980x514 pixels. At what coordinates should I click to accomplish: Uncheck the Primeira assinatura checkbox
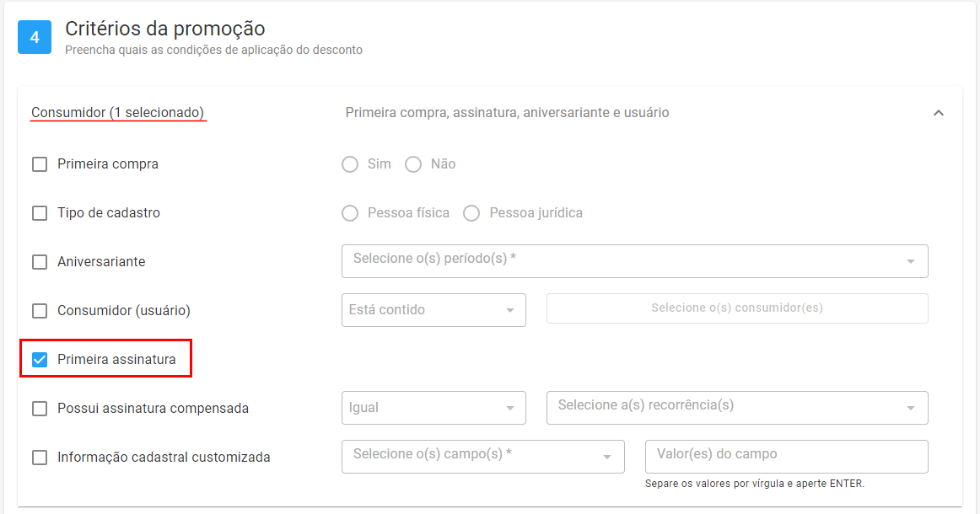(x=40, y=360)
